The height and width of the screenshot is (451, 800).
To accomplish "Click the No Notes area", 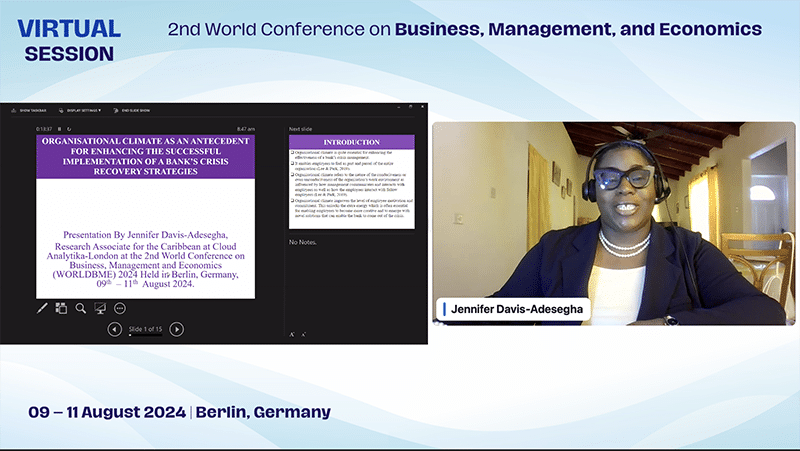I will (x=304, y=243).
